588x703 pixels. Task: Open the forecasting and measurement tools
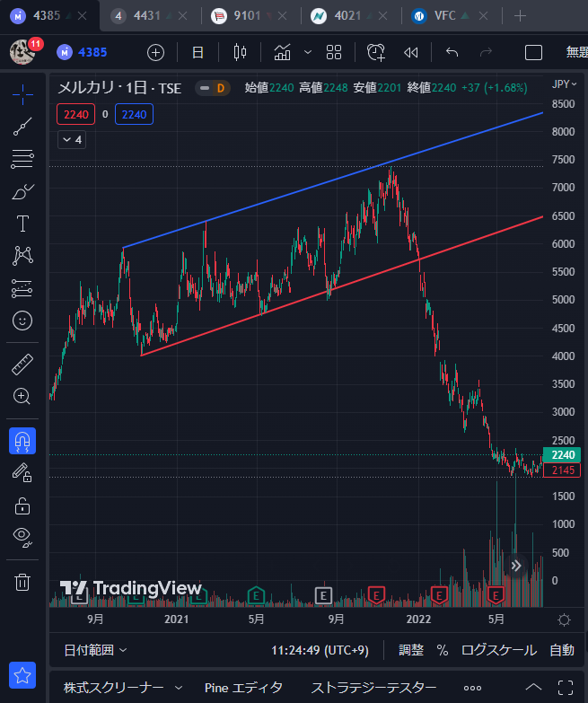(x=22, y=288)
